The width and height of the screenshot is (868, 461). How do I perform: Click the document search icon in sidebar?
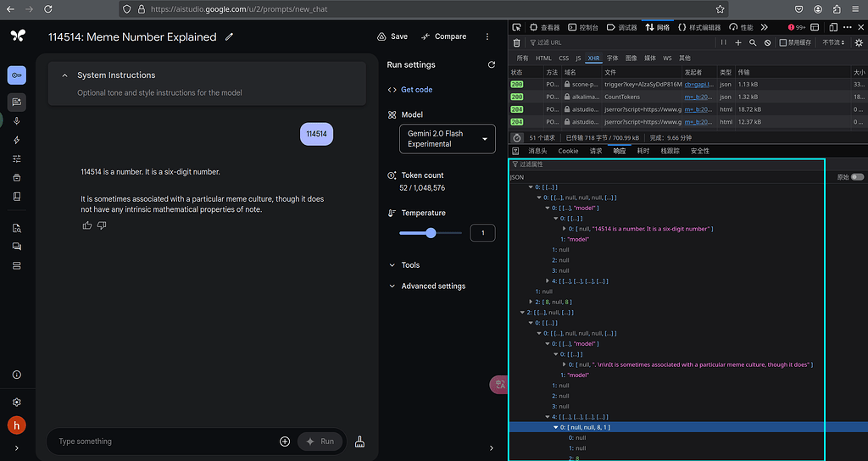(17, 228)
